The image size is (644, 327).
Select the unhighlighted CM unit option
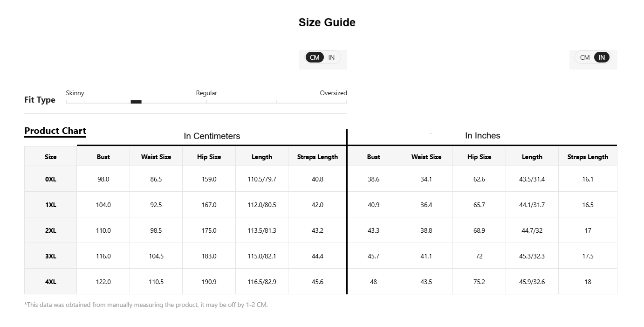[585, 57]
